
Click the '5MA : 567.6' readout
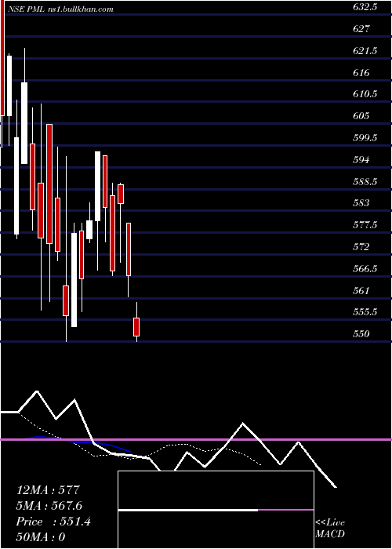49,506
